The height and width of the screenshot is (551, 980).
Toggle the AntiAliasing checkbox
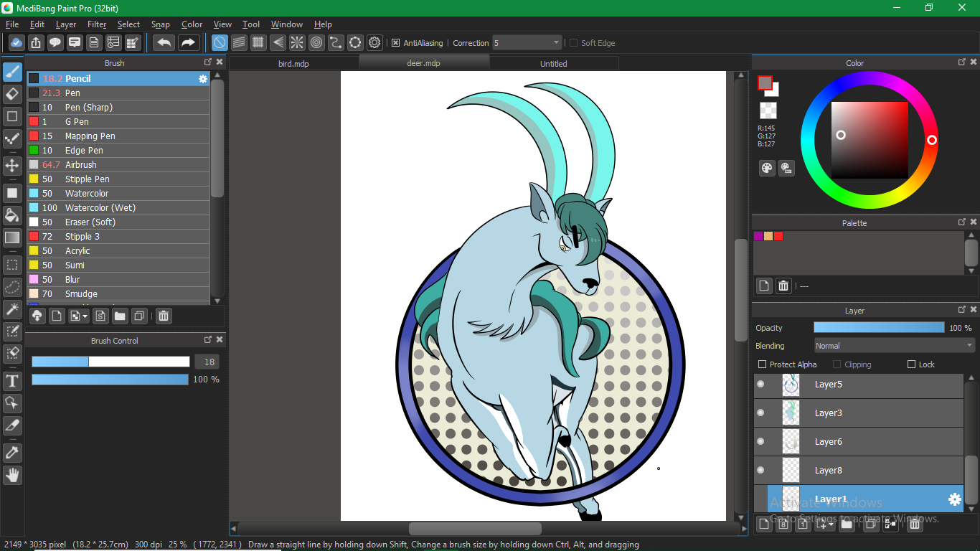(x=395, y=43)
